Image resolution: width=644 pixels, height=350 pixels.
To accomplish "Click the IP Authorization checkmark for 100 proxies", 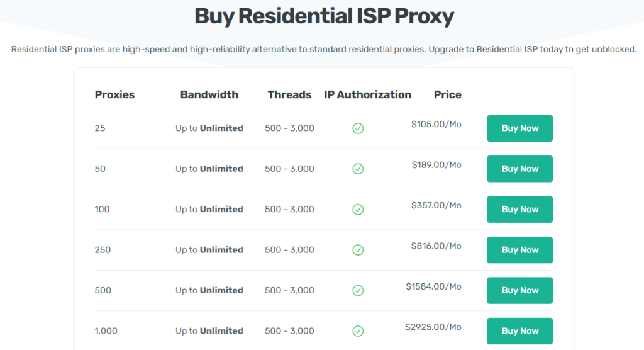I will click(358, 209).
